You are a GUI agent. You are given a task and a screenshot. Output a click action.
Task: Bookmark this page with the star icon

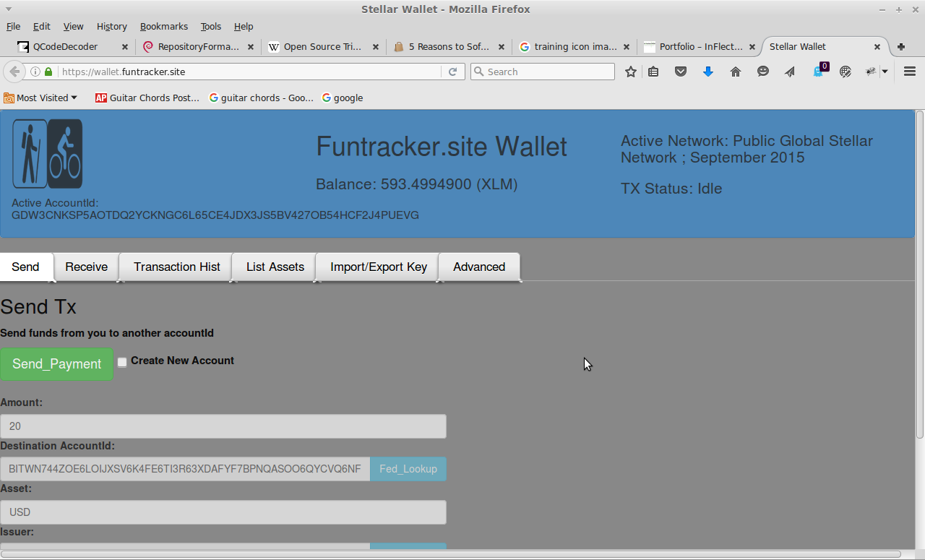(x=631, y=72)
